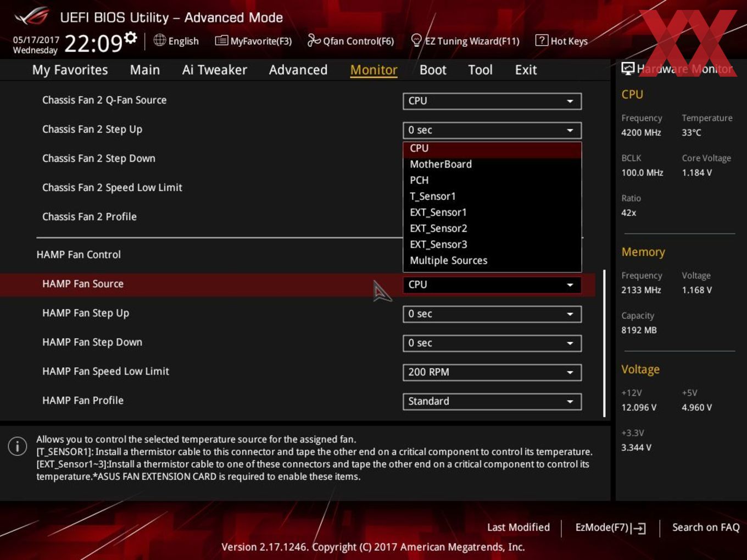This screenshot has width=747, height=560.
Task: Select EXT_Sensor2 option
Action: coord(492,228)
